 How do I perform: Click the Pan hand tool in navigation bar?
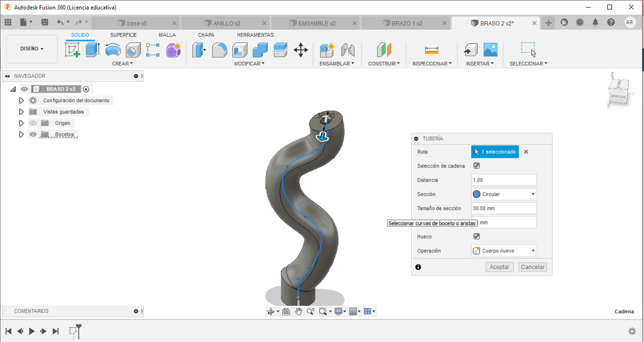(298, 311)
